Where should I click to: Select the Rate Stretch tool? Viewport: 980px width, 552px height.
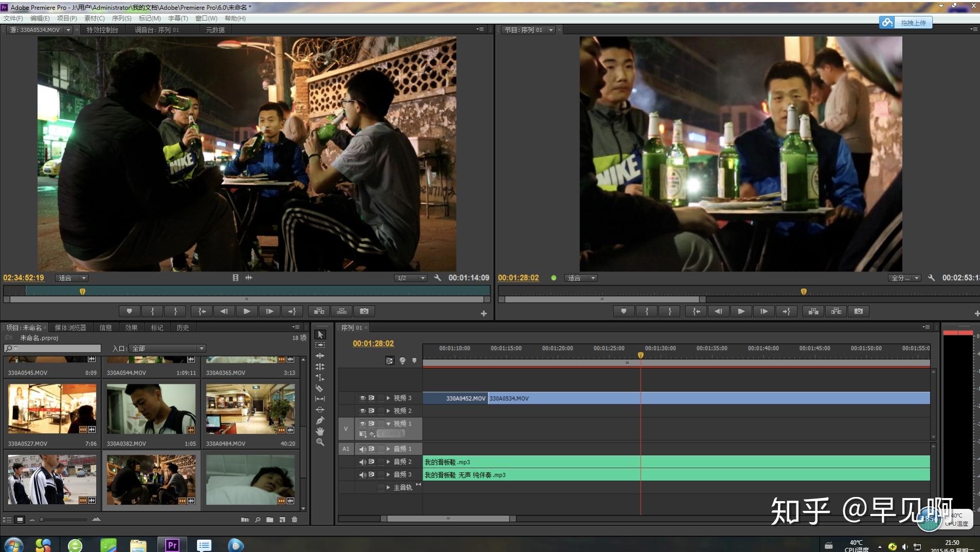[320, 377]
